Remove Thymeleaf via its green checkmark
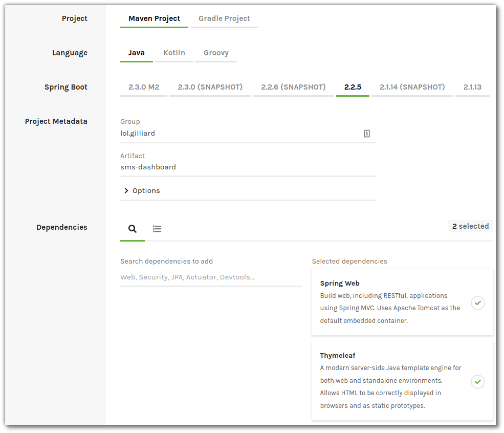This screenshot has width=504, height=433. (477, 382)
